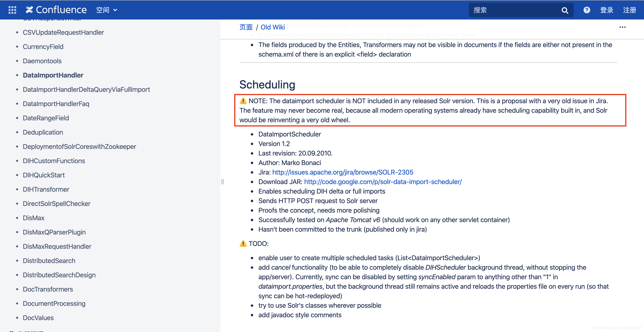
Task: Open the app switcher grid icon
Action: pos(12,10)
